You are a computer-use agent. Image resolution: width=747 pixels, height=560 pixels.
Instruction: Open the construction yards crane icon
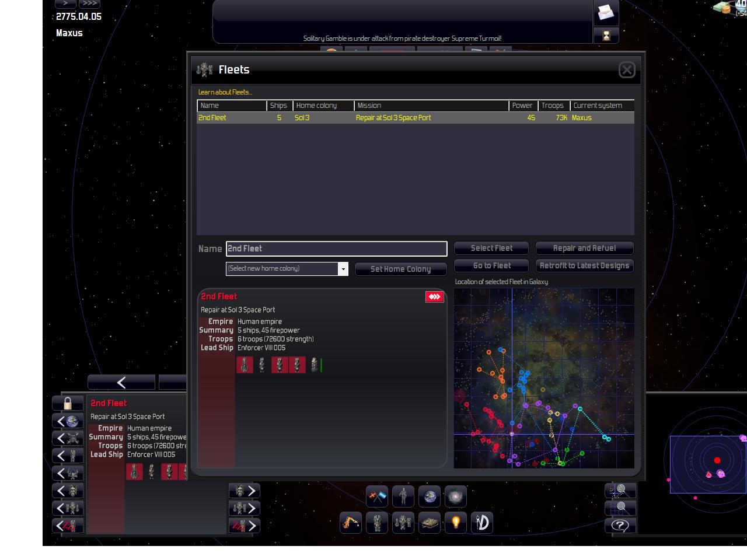click(x=351, y=523)
